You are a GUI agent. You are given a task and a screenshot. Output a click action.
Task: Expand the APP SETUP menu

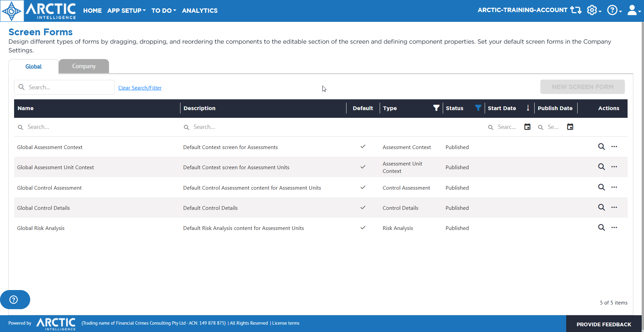(x=126, y=10)
